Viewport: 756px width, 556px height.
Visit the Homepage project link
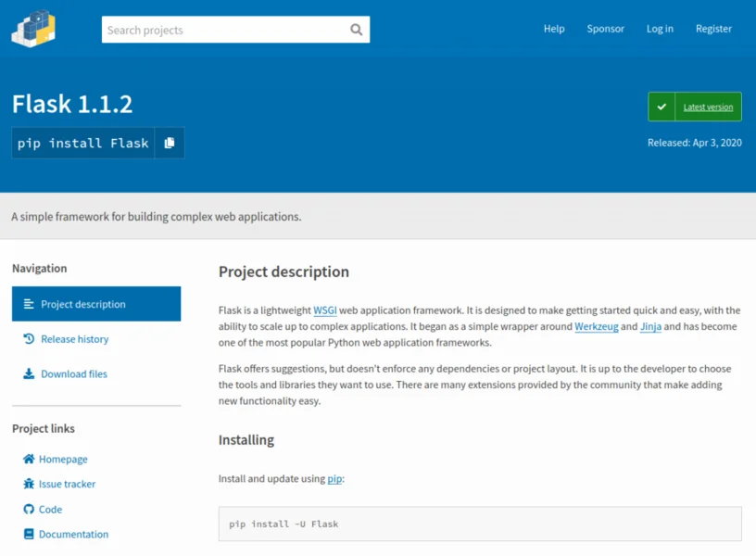coord(63,459)
